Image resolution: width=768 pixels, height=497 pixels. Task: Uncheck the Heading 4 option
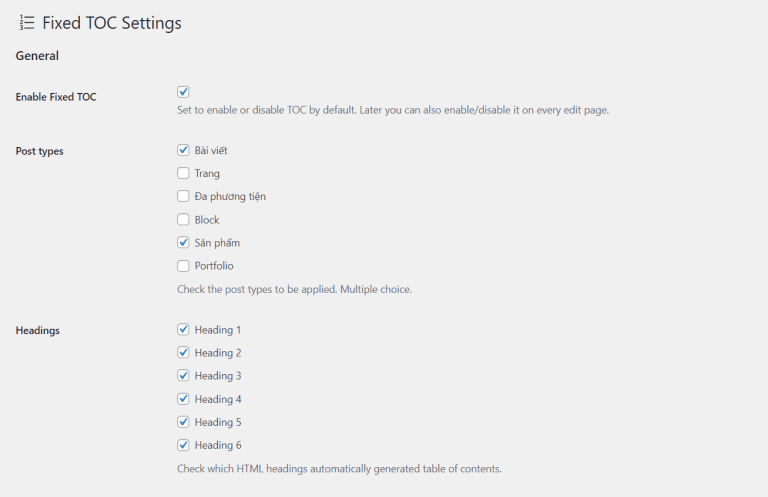pyautogui.click(x=183, y=399)
